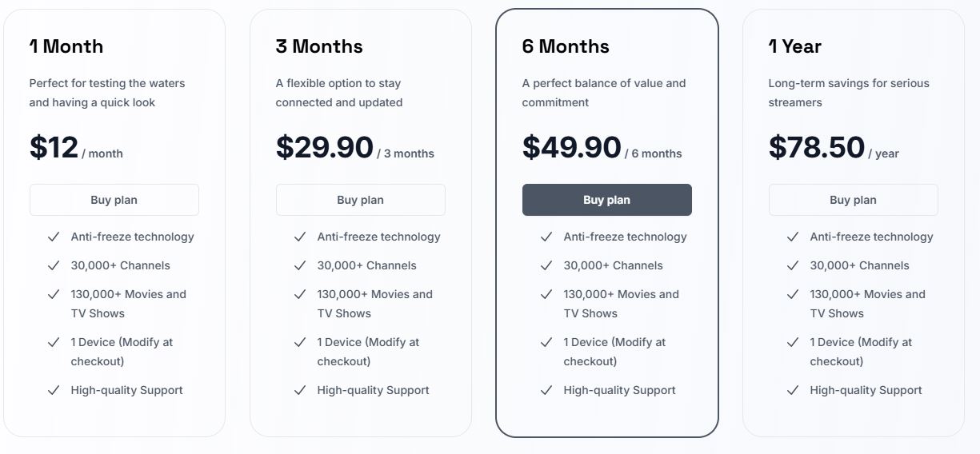Select the 6 Months Buy plan button
Viewport: 980px width, 454px height.
coord(606,200)
